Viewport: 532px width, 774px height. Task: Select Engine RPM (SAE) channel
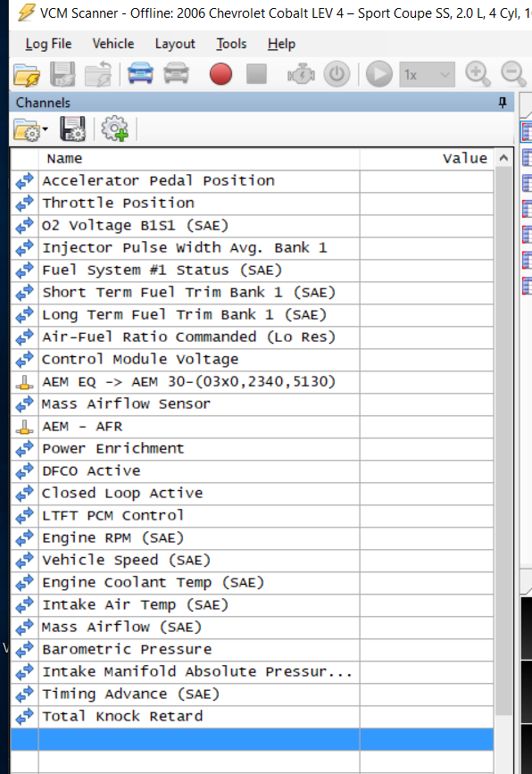[x=253, y=537]
